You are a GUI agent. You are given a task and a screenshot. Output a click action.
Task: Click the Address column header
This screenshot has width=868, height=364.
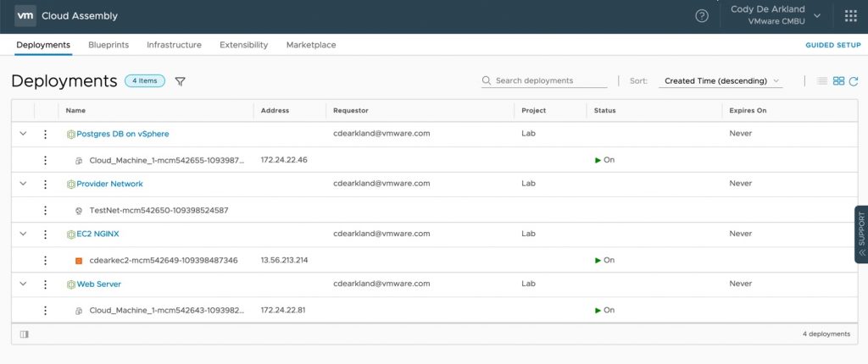(275, 111)
